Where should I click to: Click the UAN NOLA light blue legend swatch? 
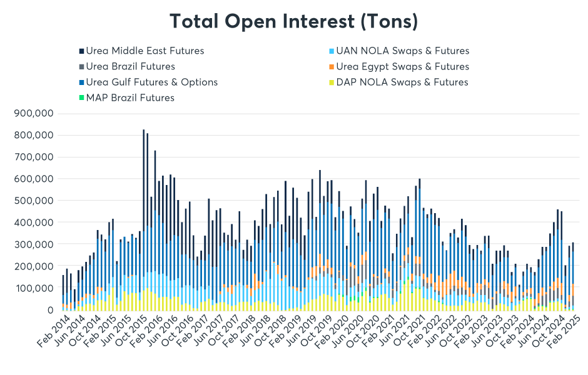[331, 51]
